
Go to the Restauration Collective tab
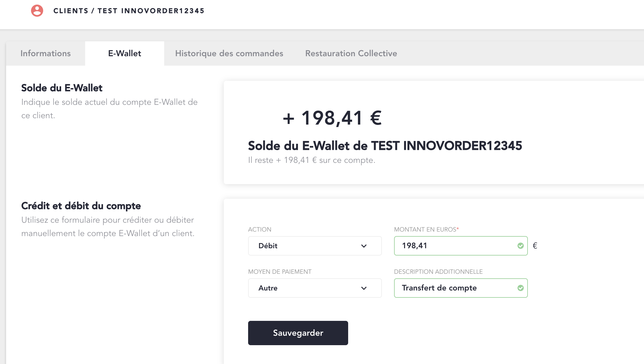(351, 53)
